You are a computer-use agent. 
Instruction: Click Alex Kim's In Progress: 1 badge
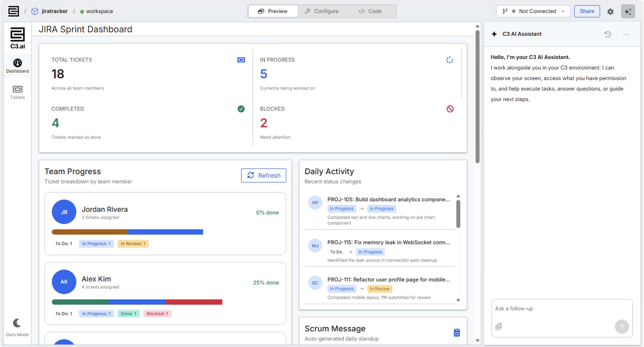96,313
